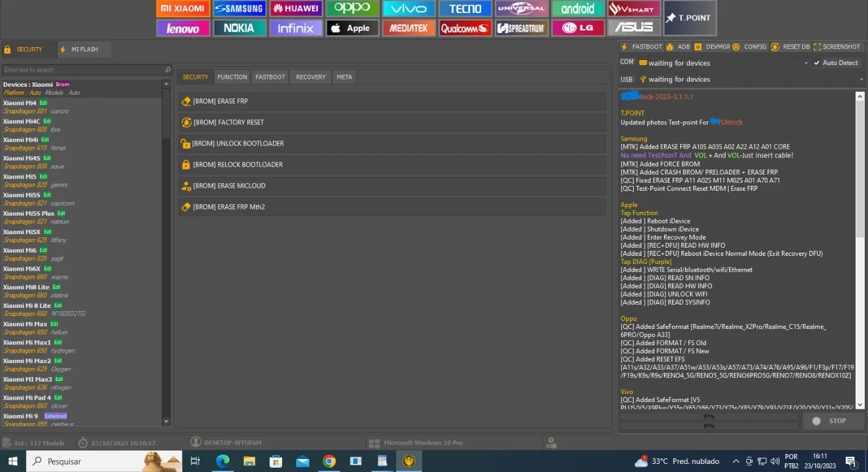Click the device search text field

pos(86,70)
